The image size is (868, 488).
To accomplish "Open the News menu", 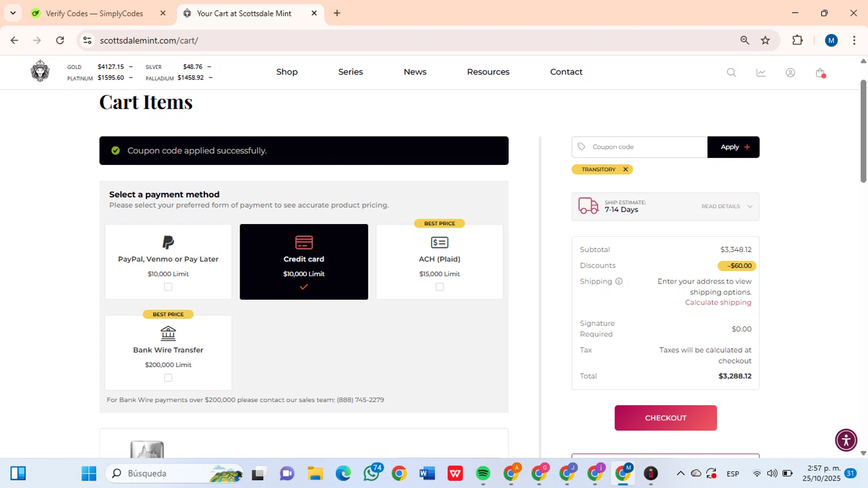I will pyautogui.click(x=415, y=72).
